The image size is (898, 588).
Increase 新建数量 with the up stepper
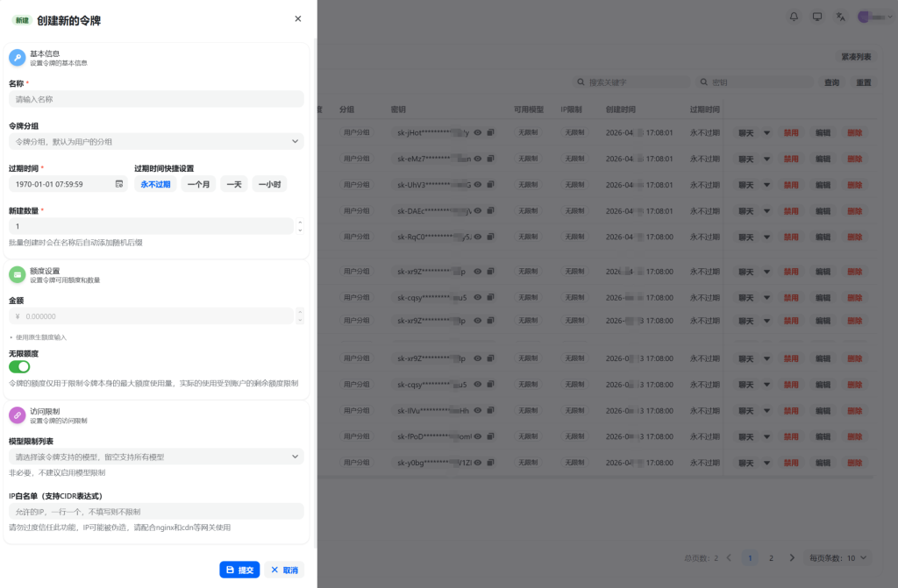pos(300,223)
